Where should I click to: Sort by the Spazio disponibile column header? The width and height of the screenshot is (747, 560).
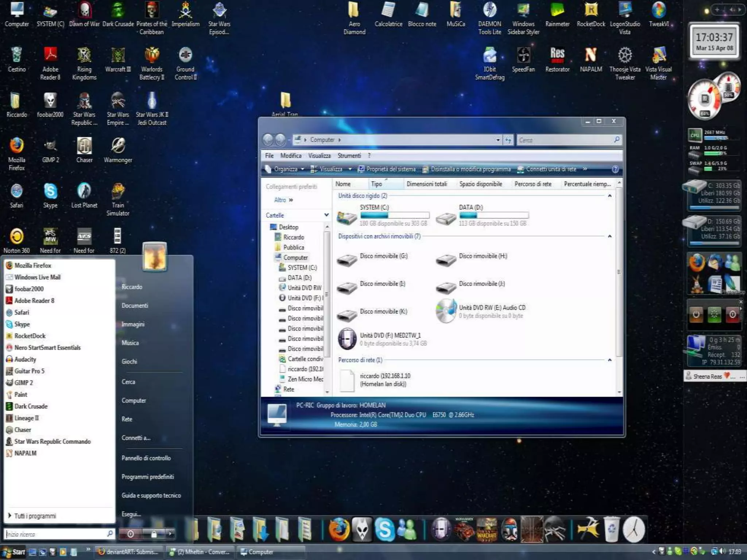click(x=480, y=184)
